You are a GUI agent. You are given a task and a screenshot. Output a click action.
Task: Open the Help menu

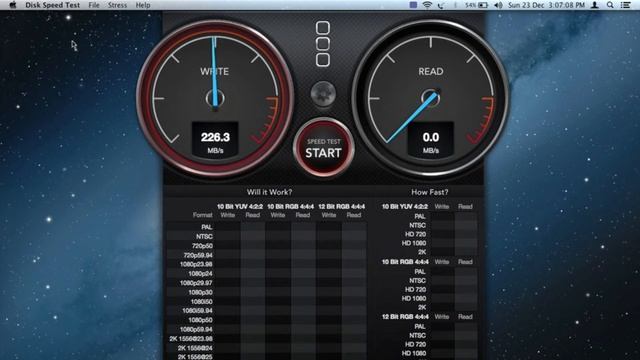[x=143, y=5]
